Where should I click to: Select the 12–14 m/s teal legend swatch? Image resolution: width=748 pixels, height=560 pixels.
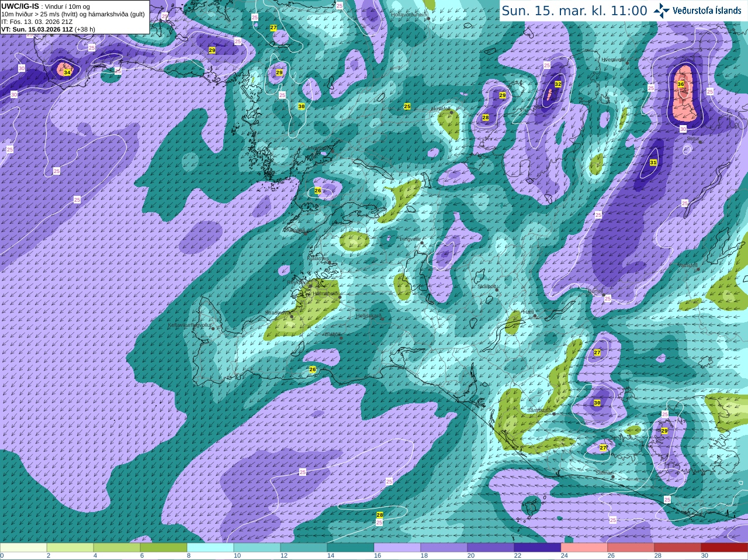pos(304,548)
